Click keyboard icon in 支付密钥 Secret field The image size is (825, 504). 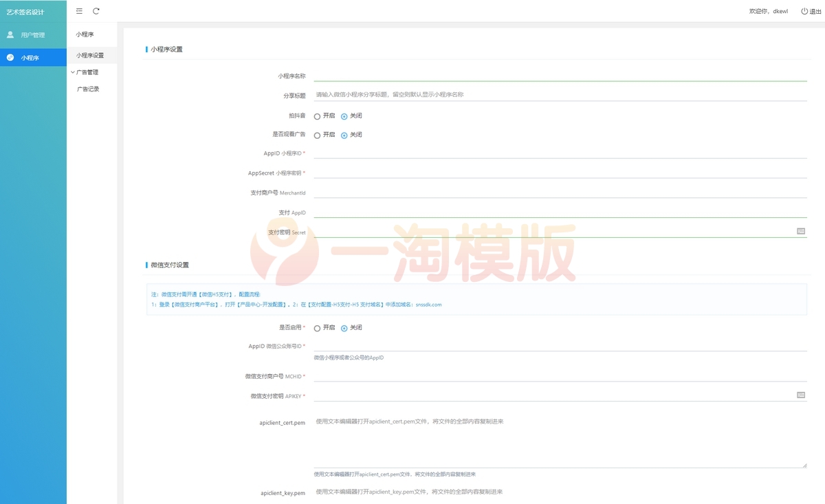pos(801,231)
